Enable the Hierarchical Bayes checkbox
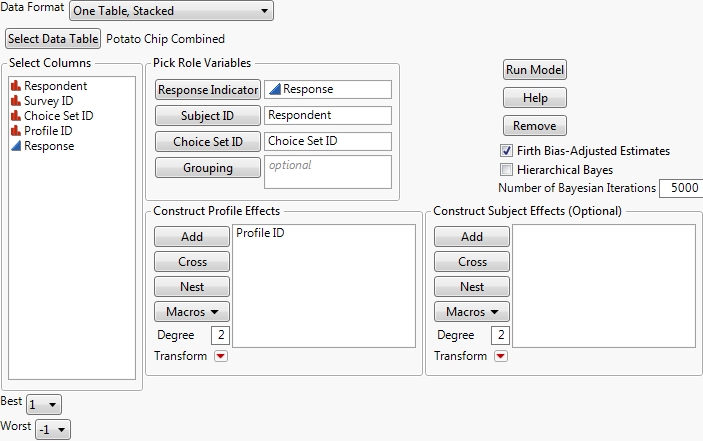This screenshot has height=441, width=703. [507, 170]
